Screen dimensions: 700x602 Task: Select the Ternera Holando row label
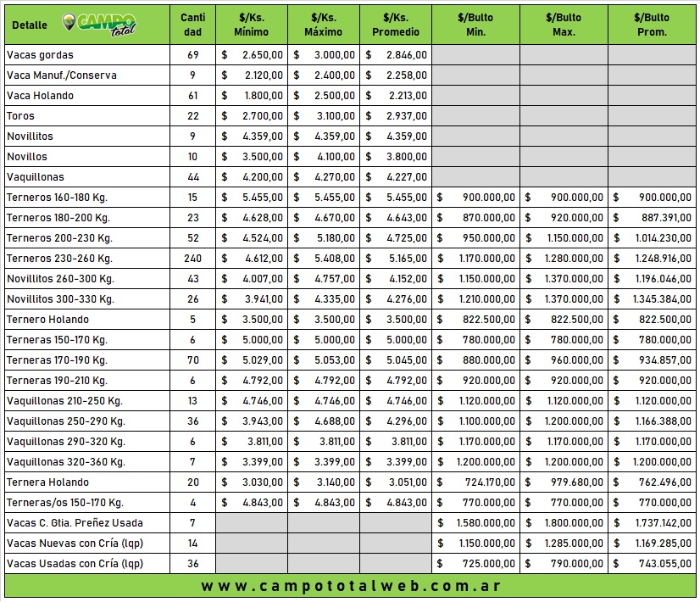[47, 482]
